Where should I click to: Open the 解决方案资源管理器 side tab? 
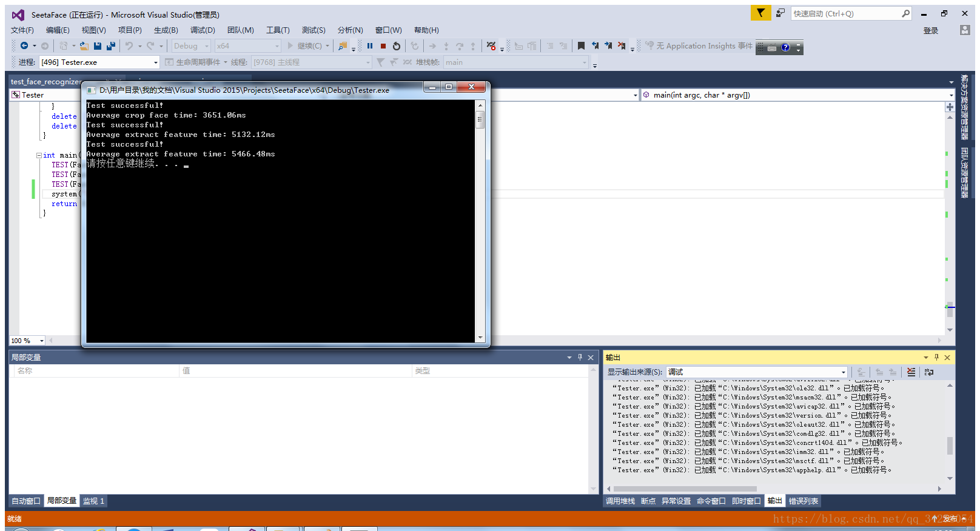coord(964,107)
